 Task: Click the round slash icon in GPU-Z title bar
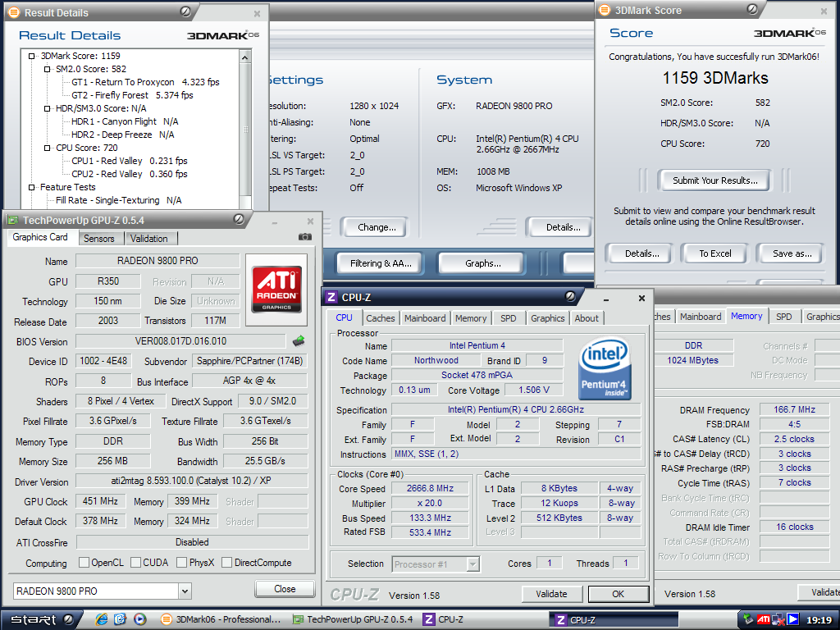(239, 219)
